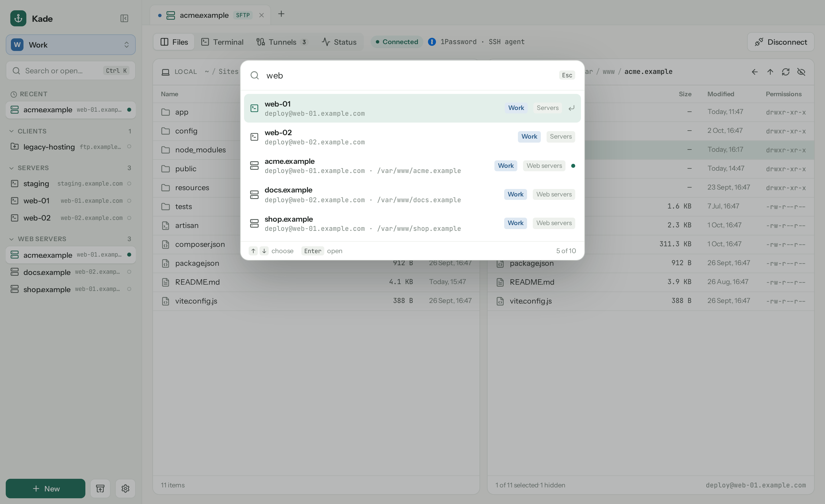Collapse the sidebar with the panel icon
This screenshot has height=504, width=825.
[124, 18]
